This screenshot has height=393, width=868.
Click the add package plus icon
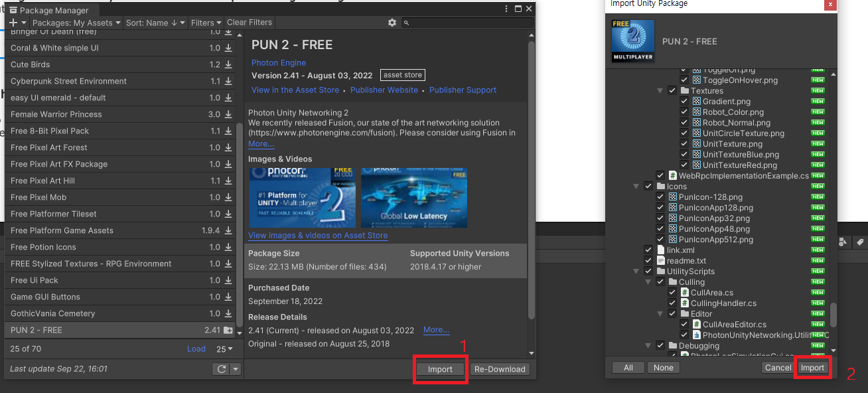14,23
